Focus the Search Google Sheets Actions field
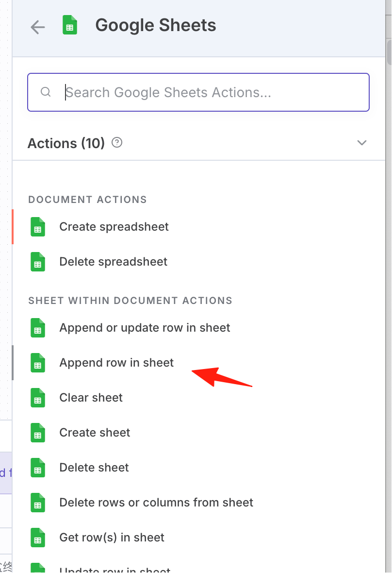Viewport: 392px width, 573px height. [198, 92]
